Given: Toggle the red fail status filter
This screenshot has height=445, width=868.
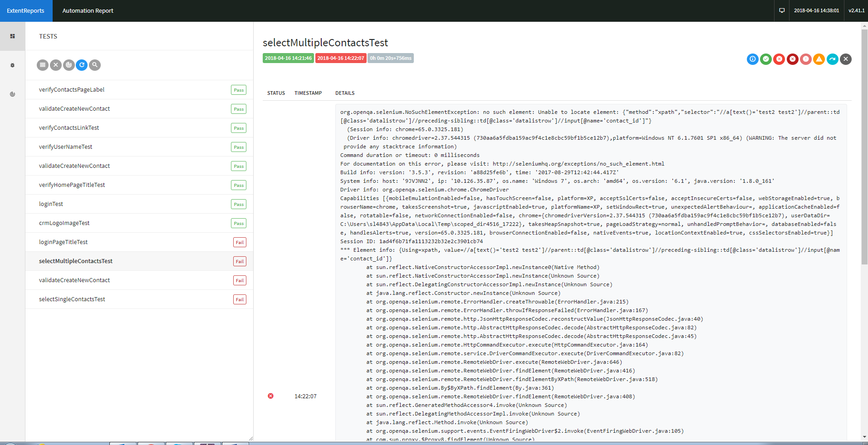Looking at the screenshot, I should pos(779,59).
